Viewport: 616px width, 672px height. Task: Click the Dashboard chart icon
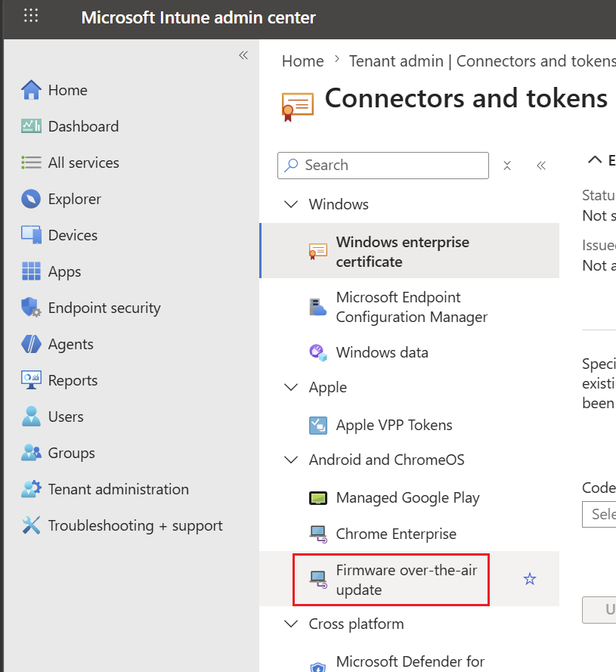(x=31, y=126)
